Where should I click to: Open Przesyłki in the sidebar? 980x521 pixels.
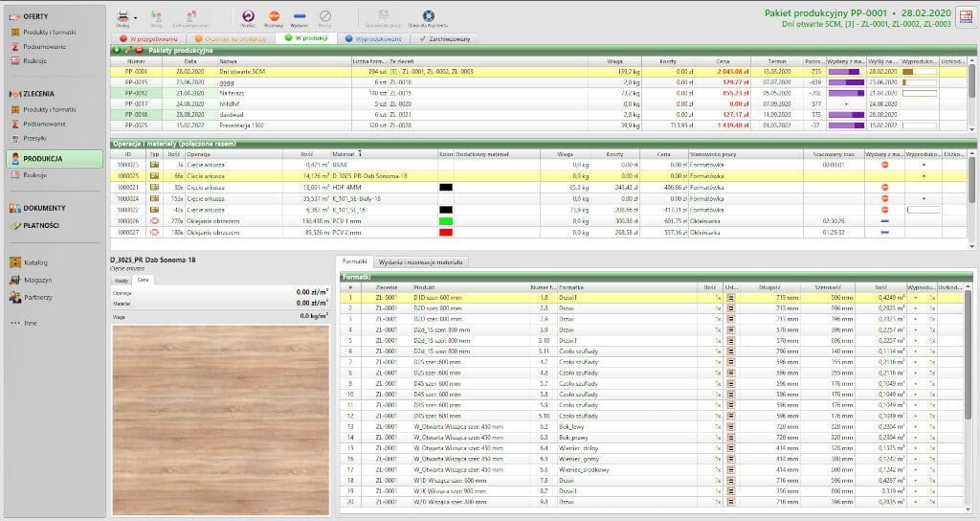[x=35, y=138]
